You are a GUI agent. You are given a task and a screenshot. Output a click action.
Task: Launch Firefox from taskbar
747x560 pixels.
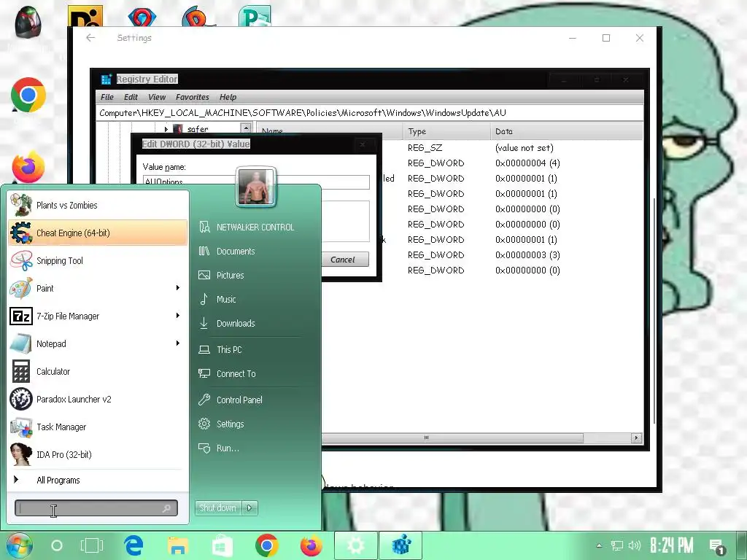pyautogui.click(x=311, y=545)
